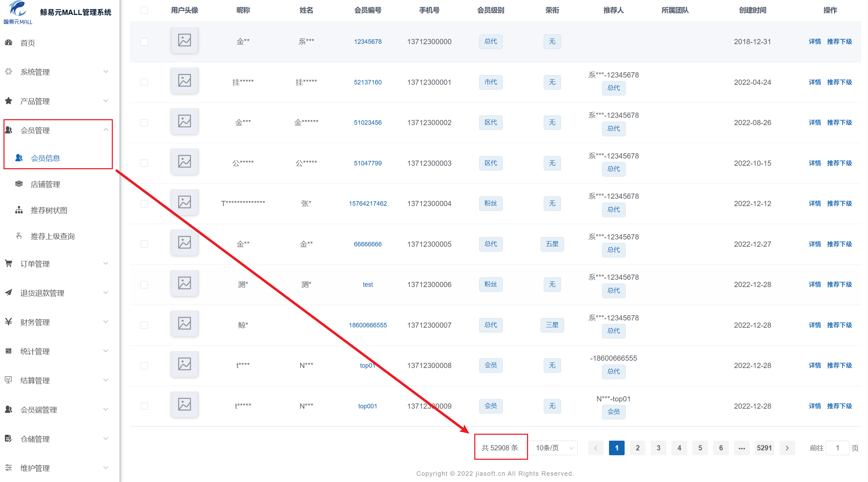Click the 推荐树状图 hierarchy icon
The width and height of the screenshot is (868, 482).
[x=19, y=210]
